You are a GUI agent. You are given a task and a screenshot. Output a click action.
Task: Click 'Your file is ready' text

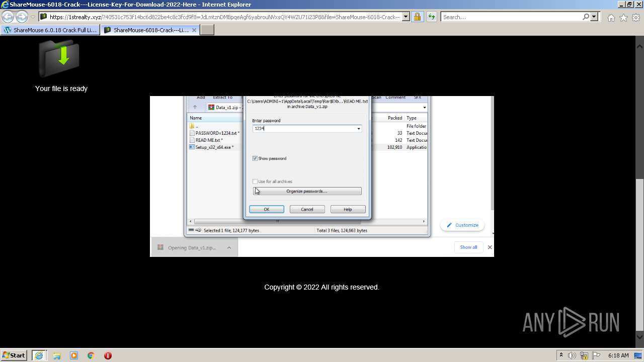61,88
